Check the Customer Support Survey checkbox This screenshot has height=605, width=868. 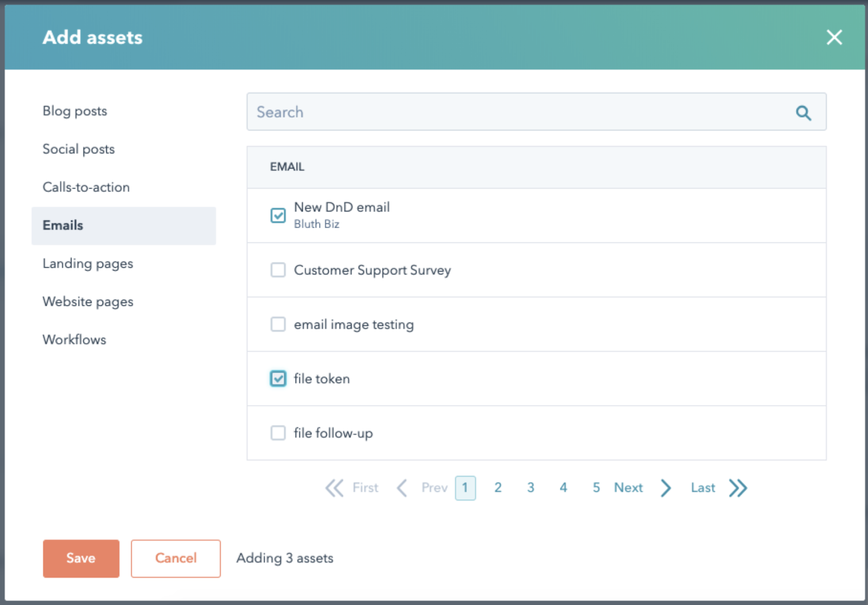[x=278, y=270]
